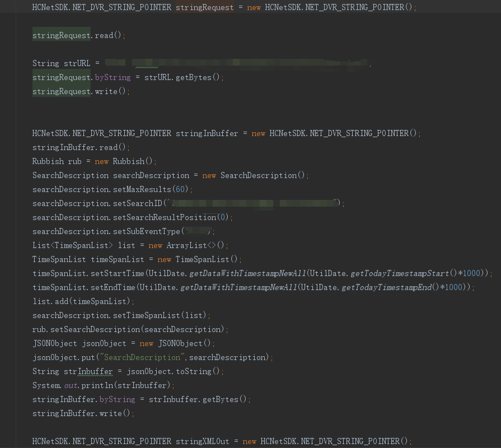This screenshot has height=448, width=501.
Task: Click the setSearchID method call
Action: pyautogui.click(x=227, y=203)
